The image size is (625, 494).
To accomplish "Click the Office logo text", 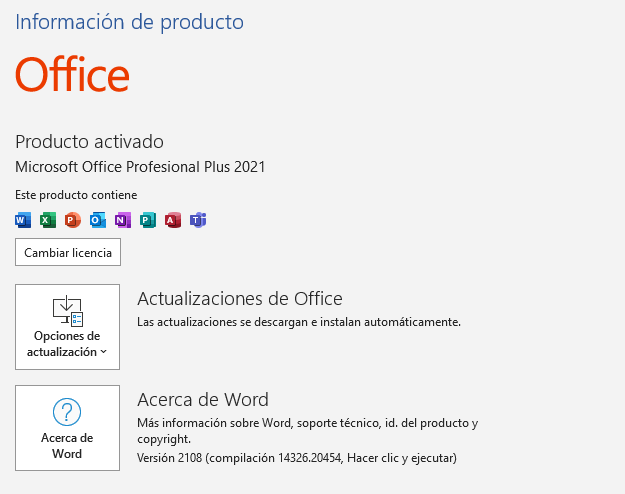I will 72,75.
